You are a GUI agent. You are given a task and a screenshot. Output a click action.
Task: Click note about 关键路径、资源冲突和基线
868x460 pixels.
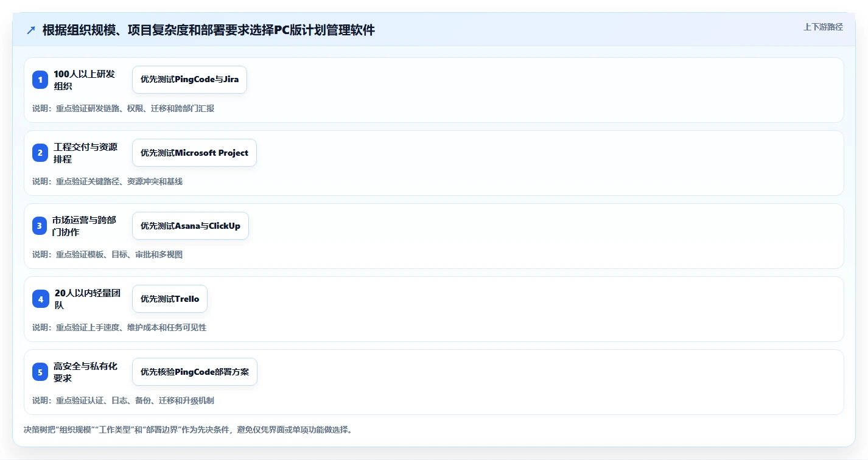click(x=107, y=181)
